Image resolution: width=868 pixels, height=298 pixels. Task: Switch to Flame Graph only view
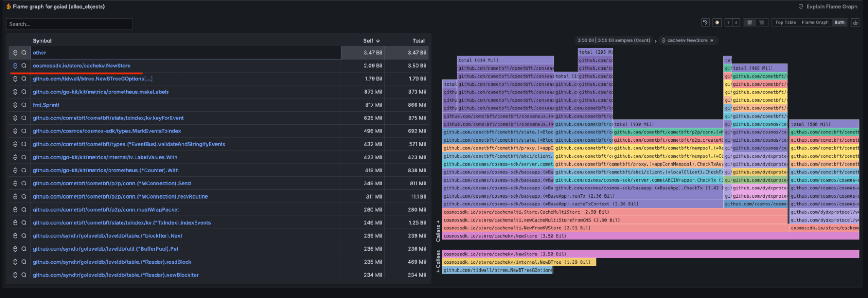(815, 23)
